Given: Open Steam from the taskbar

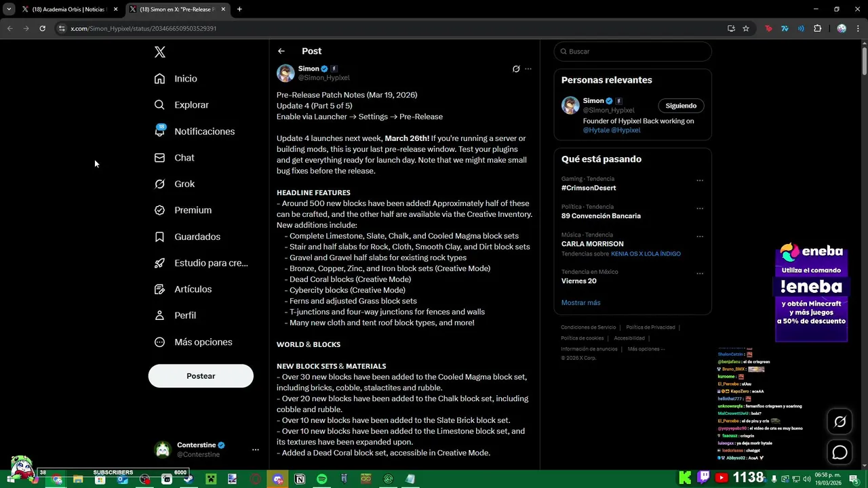Looking at the screenshot, I should 189,479.
